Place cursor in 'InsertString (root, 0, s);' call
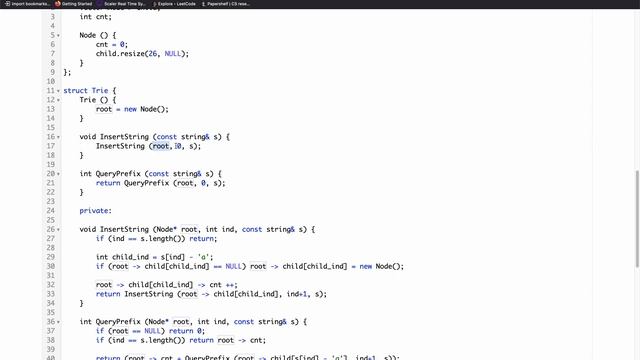The height and width of the screenshot is (360, 640). tap(149, 146)
